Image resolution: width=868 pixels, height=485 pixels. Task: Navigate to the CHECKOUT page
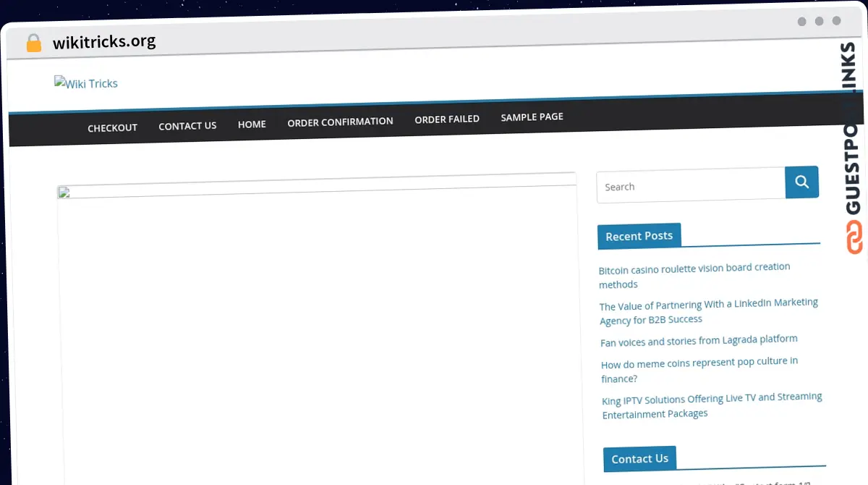pyautogui.click(x=112, y=127)
